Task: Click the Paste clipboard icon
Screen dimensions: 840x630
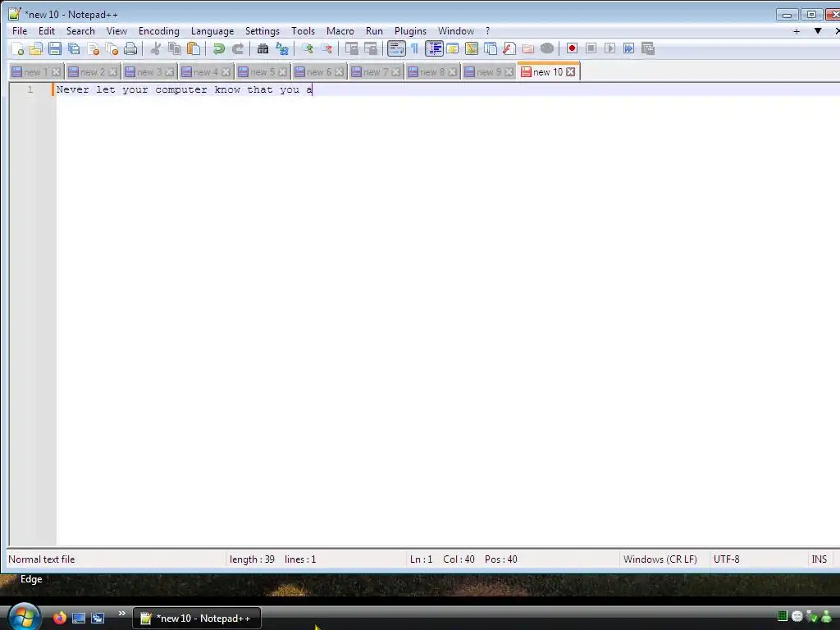Action: click(x=194, y=48)
